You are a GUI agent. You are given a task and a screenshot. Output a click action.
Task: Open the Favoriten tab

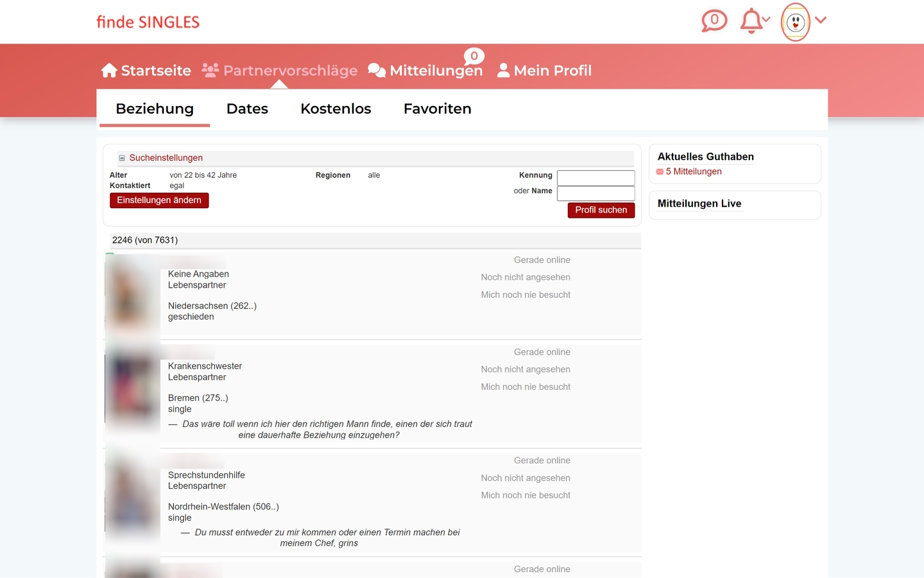[x=437, y=109]
